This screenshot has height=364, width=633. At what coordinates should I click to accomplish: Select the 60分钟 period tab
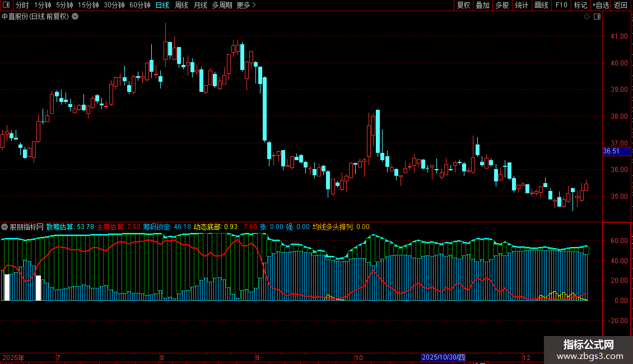(140, 5)
